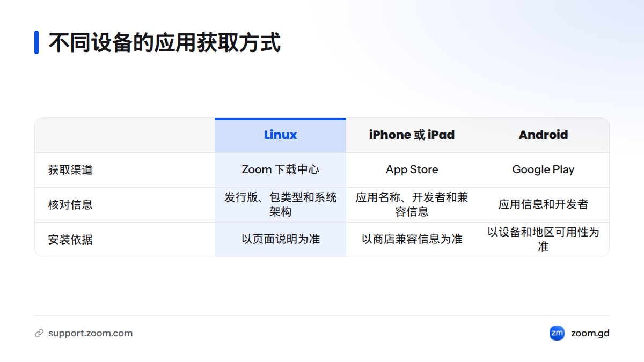Click the 应用信息和开发者 cell
This screenshot has height=362, width=644.
pyautogui.click(x=543, y=205)
